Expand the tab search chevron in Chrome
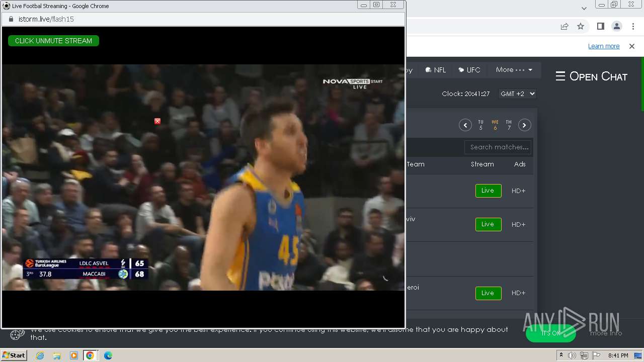Screen dimensions: 644x362 click(x=584, y=8)
